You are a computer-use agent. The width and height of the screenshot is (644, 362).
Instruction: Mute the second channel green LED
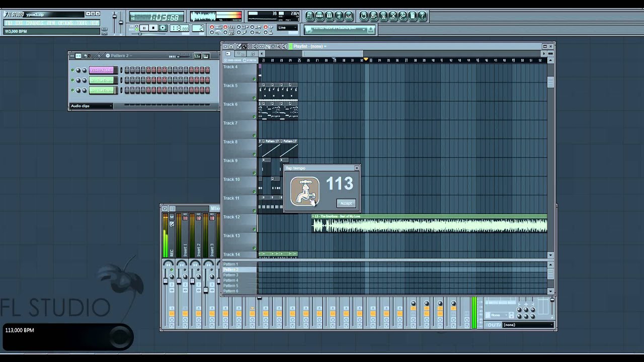[x=72, y=80]
